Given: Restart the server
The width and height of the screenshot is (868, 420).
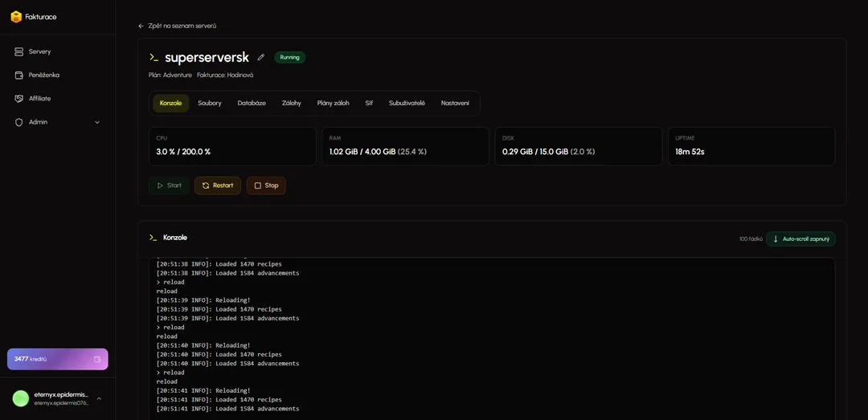Looking at the screenshot, I should click(x=218, y=186).
